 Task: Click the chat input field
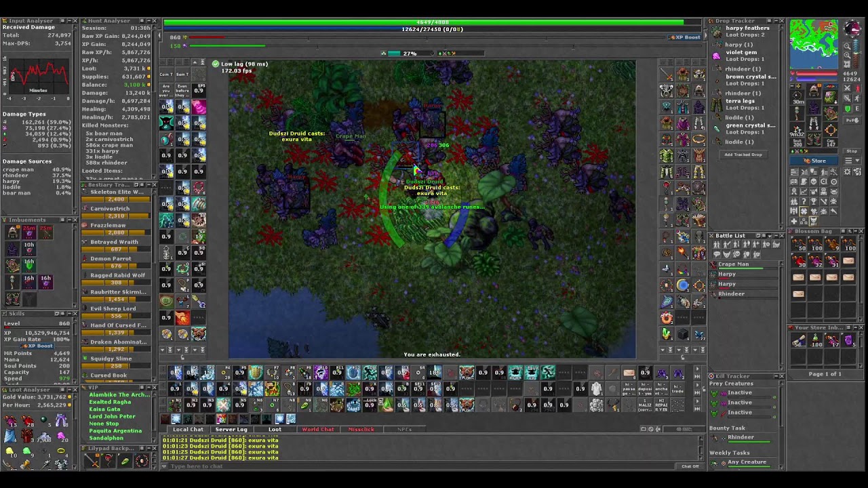click(420, 466)
